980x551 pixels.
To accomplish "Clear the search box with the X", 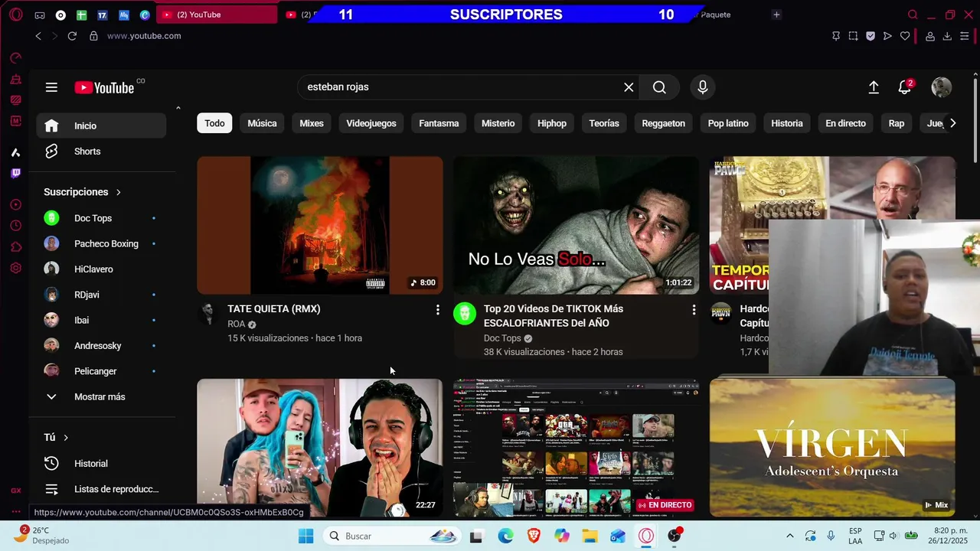I will coord(629,87).
